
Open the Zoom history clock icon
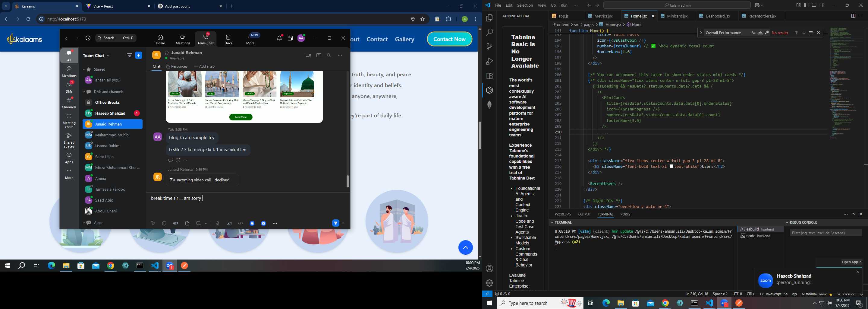coord(88,38)
